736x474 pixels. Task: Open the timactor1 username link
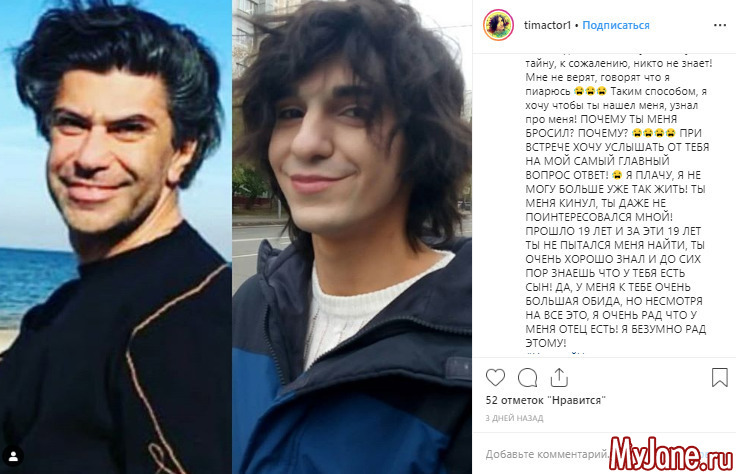[x=547, y=25]
